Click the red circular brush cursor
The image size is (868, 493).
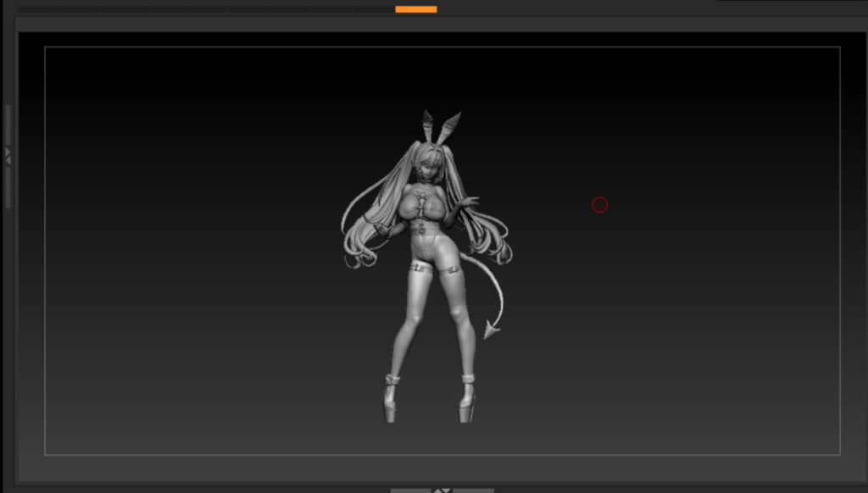[599, 204]
